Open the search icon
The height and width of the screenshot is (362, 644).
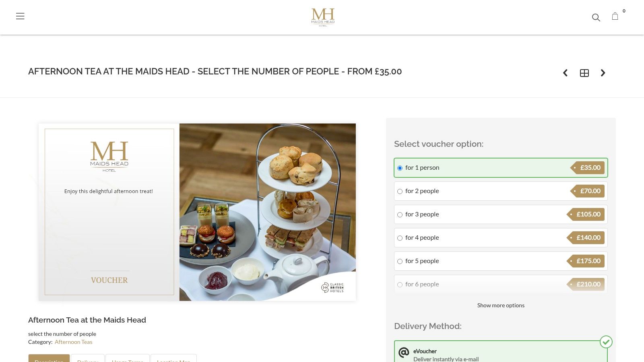[596, 18]
